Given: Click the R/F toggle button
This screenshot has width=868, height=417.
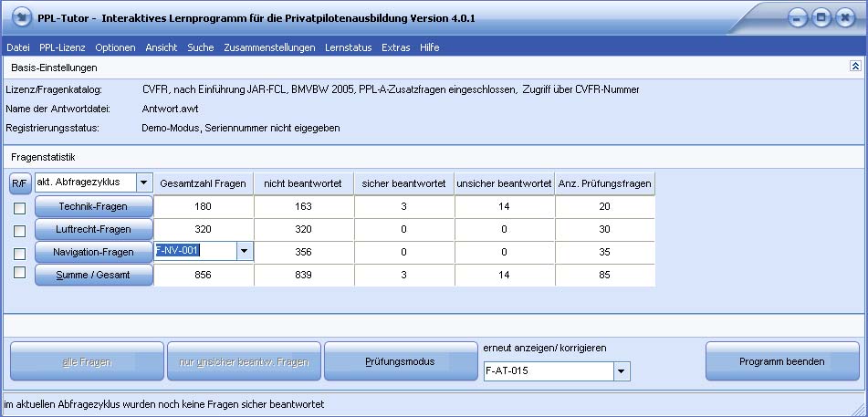Looking at the screenshot, I should [x=20, y=183].
